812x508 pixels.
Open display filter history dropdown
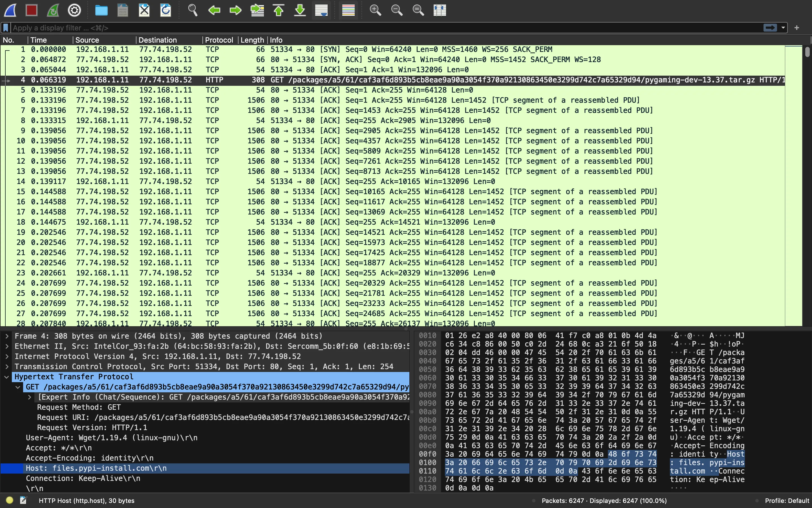[x=783, y=28]
